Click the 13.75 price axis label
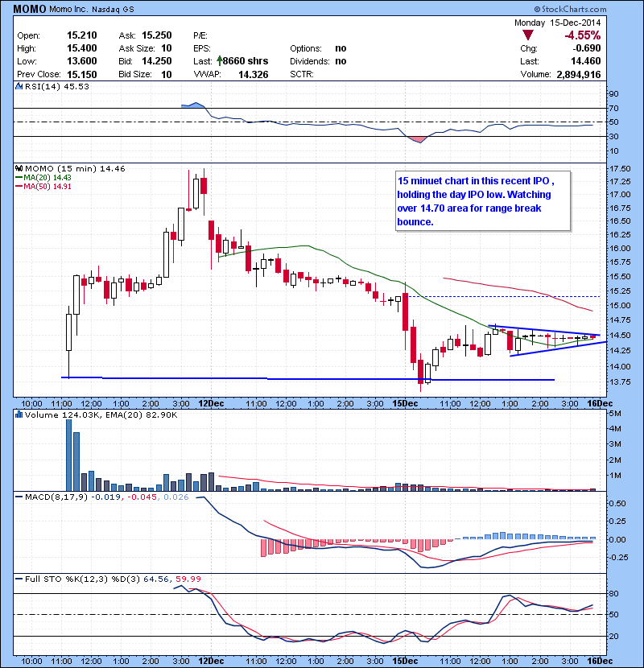 click(620, 381)
